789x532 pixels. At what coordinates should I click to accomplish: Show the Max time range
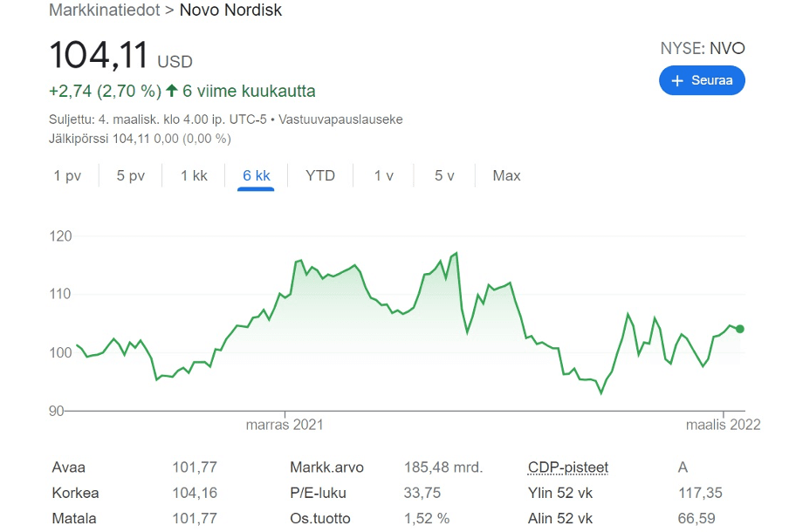(506, 175)
